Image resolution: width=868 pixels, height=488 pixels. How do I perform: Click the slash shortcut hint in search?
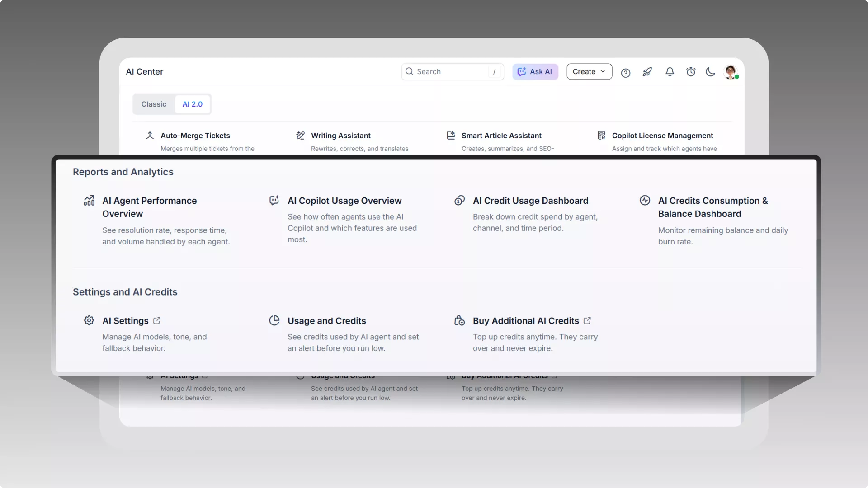pos(494,71)
